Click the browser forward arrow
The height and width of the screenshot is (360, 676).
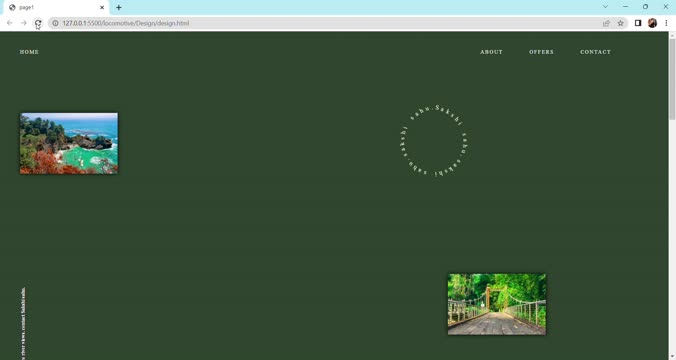click(24, 23)
